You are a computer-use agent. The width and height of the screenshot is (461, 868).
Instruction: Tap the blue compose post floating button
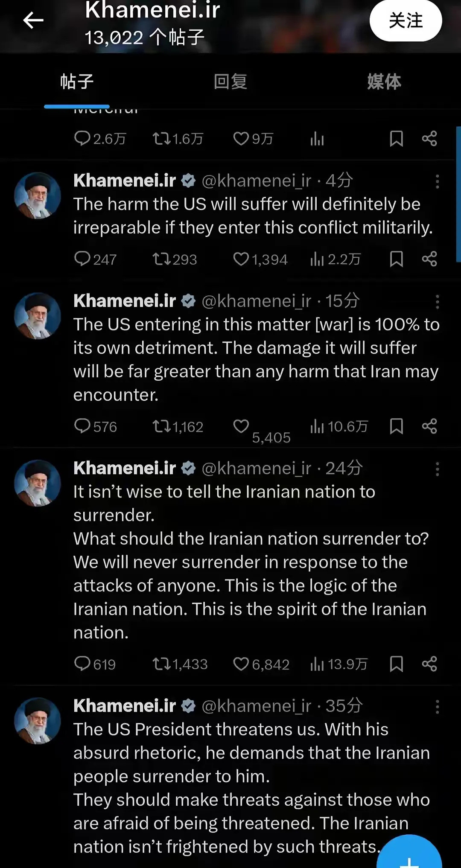[x=409, y=851]
